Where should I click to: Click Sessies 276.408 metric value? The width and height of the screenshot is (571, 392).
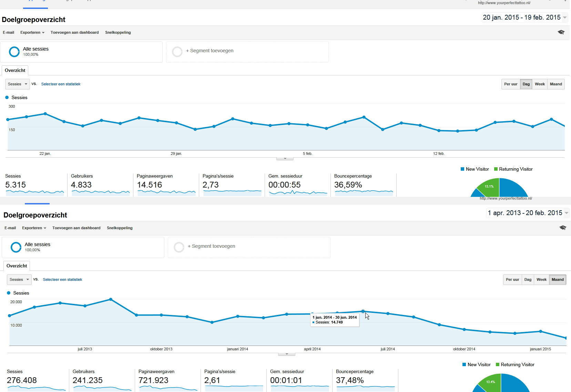coord(22,380)
